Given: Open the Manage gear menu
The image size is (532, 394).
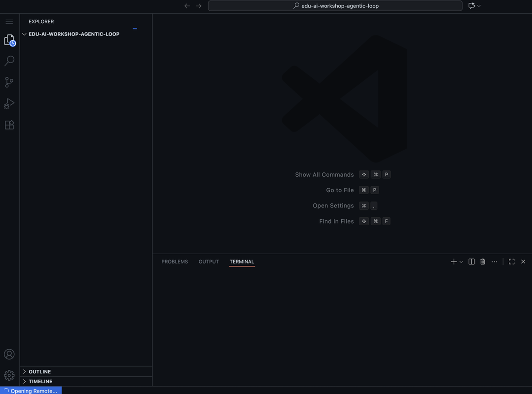Looking at the screenshot, I should (9, 375).
